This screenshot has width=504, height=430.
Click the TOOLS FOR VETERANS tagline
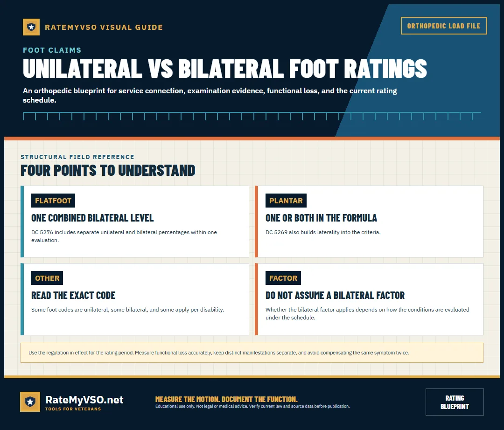tap(73, 409)
